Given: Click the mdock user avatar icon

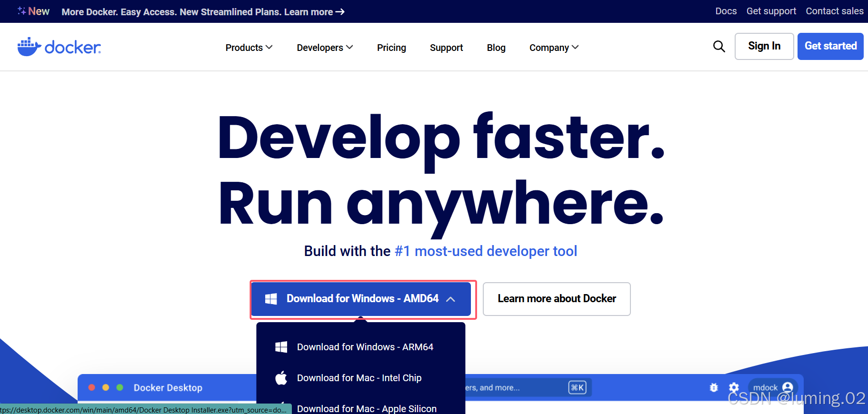Looking at the screenshot, I should pos(788,387).
